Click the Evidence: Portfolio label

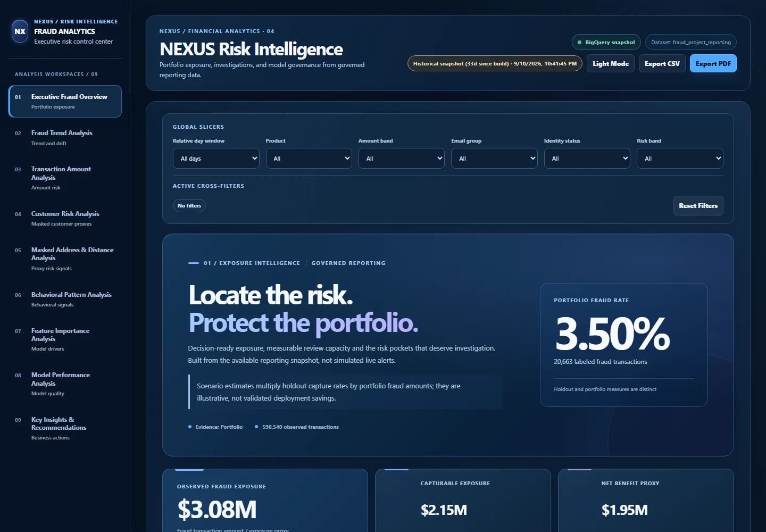[219, 427]
